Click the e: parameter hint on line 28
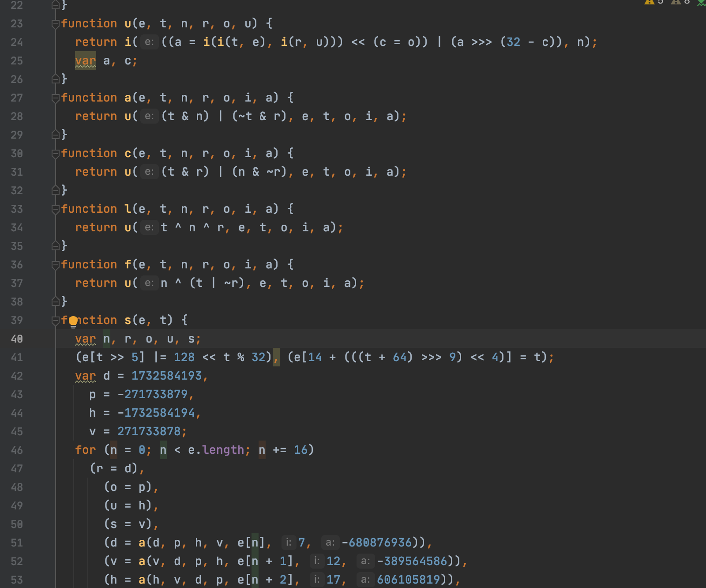Viewport: 706px width, 588px height. pyautogui.click(x=150, y=116)
